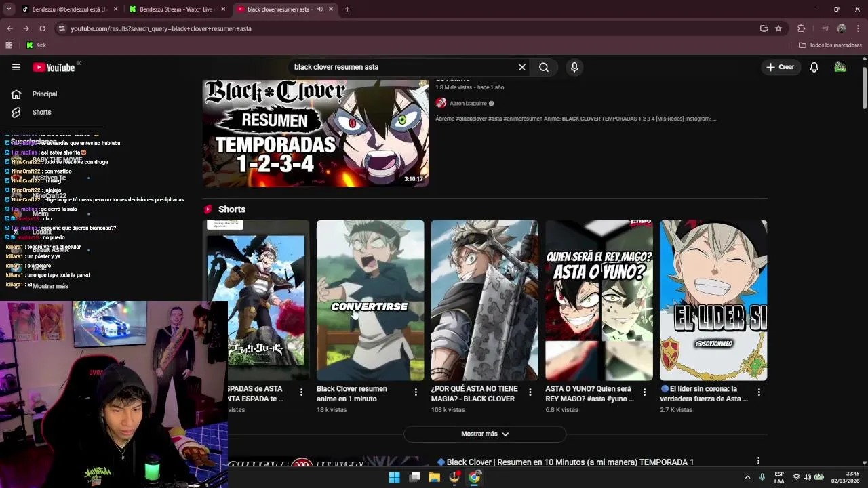
Task: Open Chrome from taskbar
Action: tap(474, 477)
